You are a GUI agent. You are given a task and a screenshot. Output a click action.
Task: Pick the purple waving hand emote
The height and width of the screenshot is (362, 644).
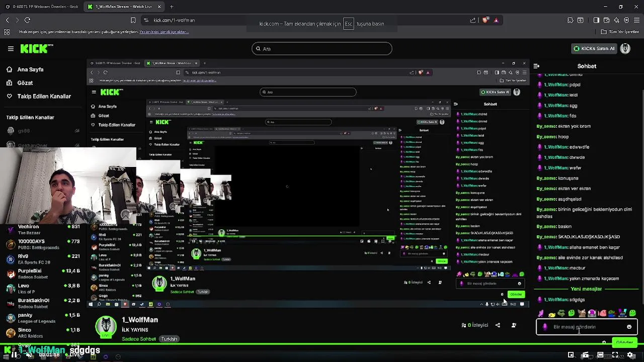pos(541,313)
